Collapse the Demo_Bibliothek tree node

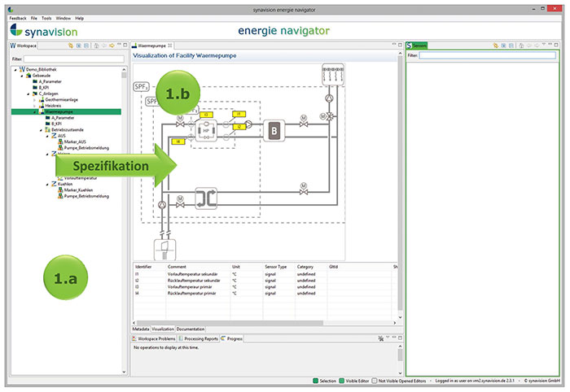coord(15,69)
